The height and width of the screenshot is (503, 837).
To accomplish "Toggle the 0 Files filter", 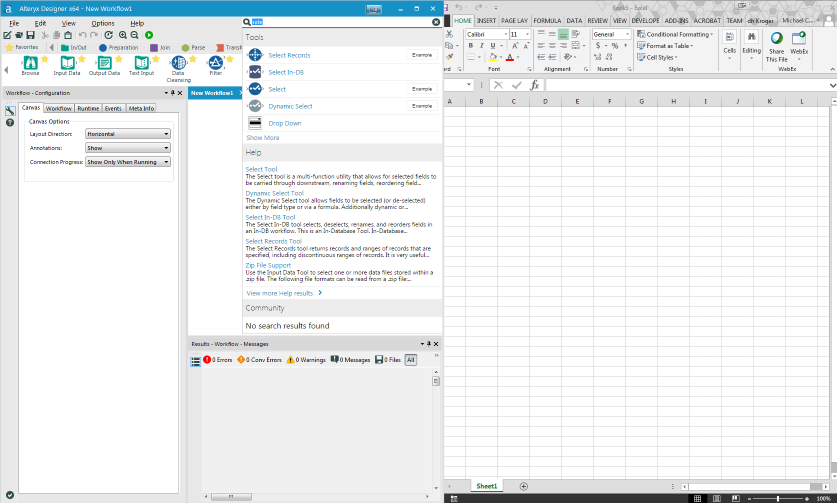I will (388, 360).
